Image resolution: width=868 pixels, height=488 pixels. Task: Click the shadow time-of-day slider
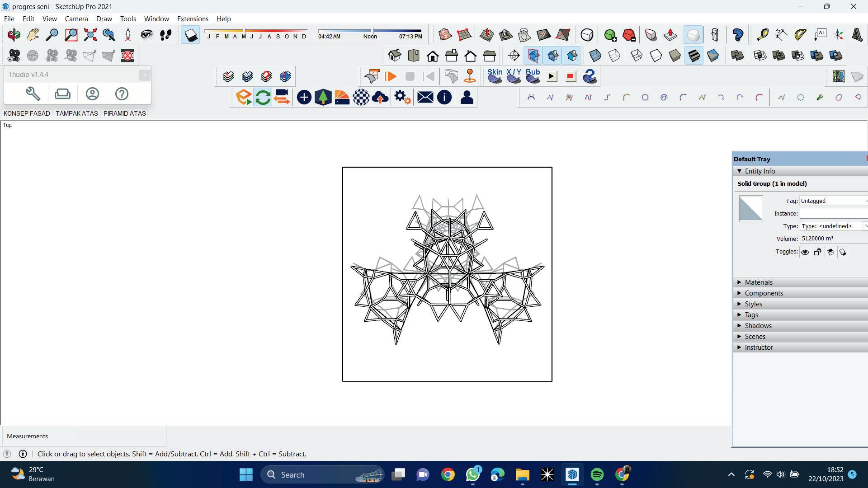(370, 31)
